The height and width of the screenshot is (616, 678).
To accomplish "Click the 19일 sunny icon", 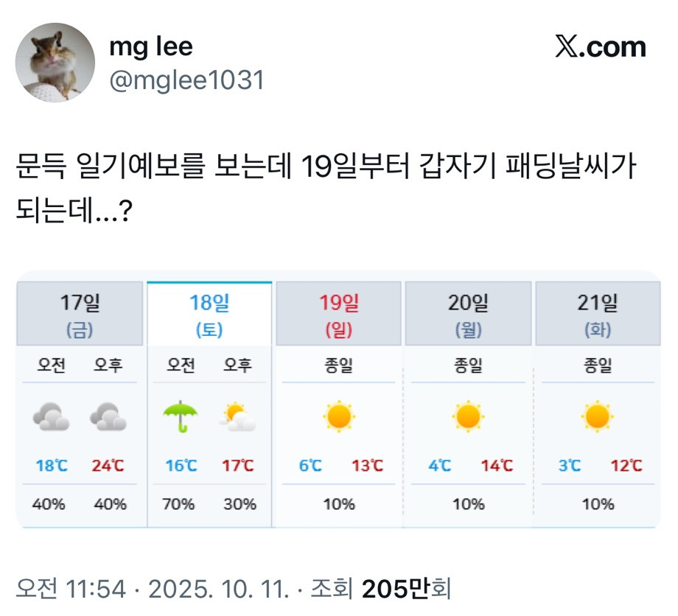I will tap(339, 416).
